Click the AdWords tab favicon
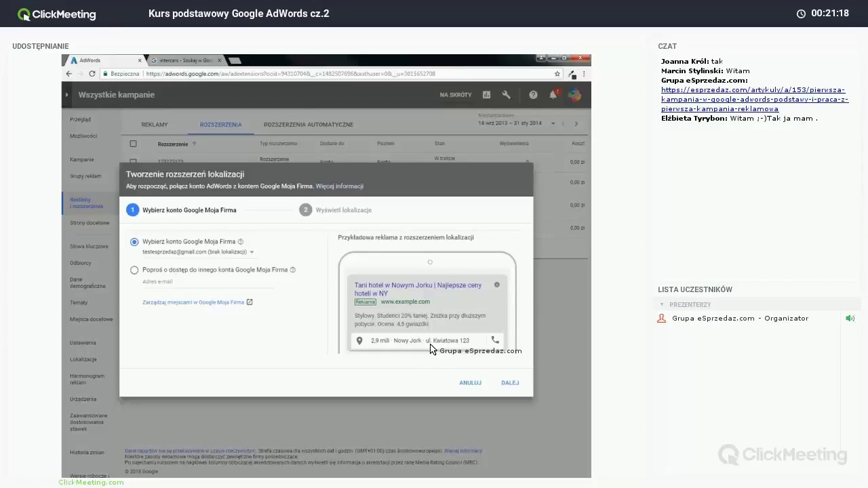Viewport: 868px width, 488px height. pyautogui.click(x=74, y=60)
